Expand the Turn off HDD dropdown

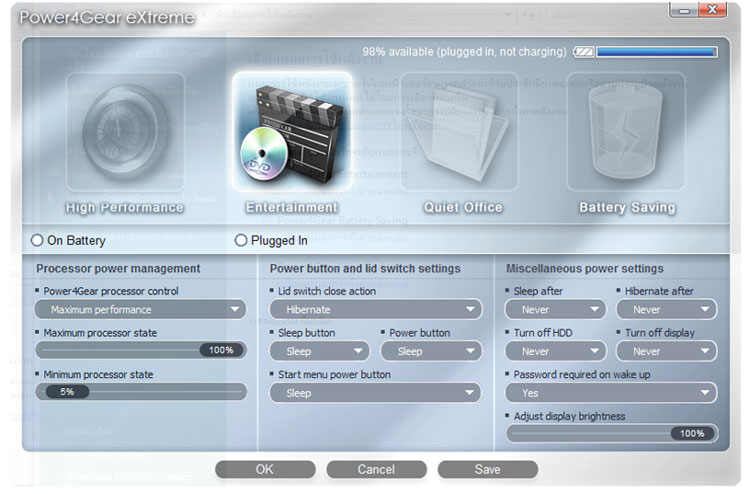point(555,351)
